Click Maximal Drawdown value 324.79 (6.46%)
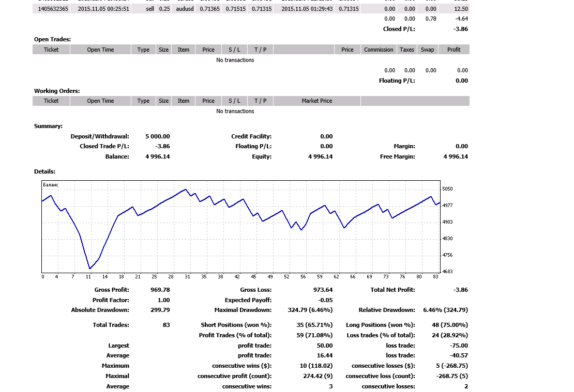The image size is (574, 392). point(310,310)
